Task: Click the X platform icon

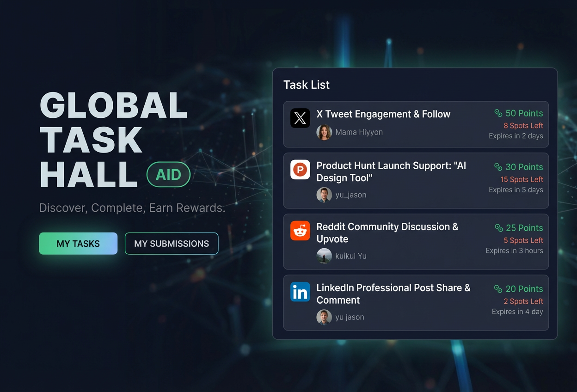Action: click(x=300, y=118)
